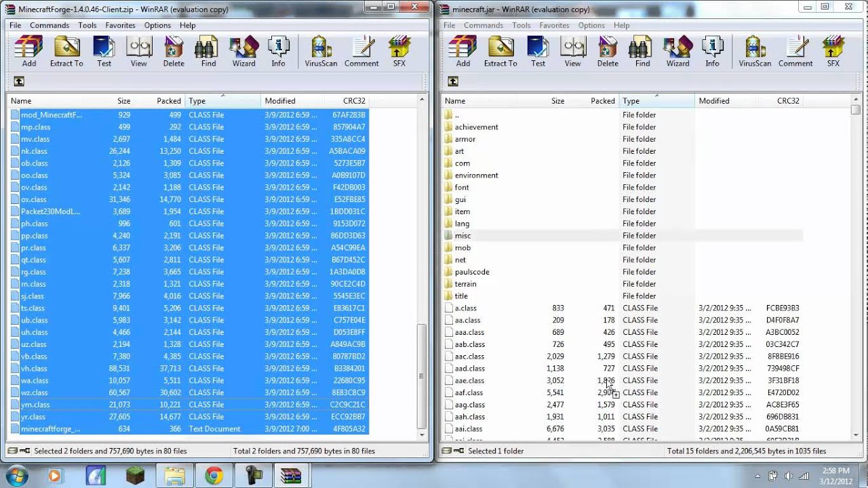
Task: Open Minecraft from the taskbar
Action: coord(135,476)
